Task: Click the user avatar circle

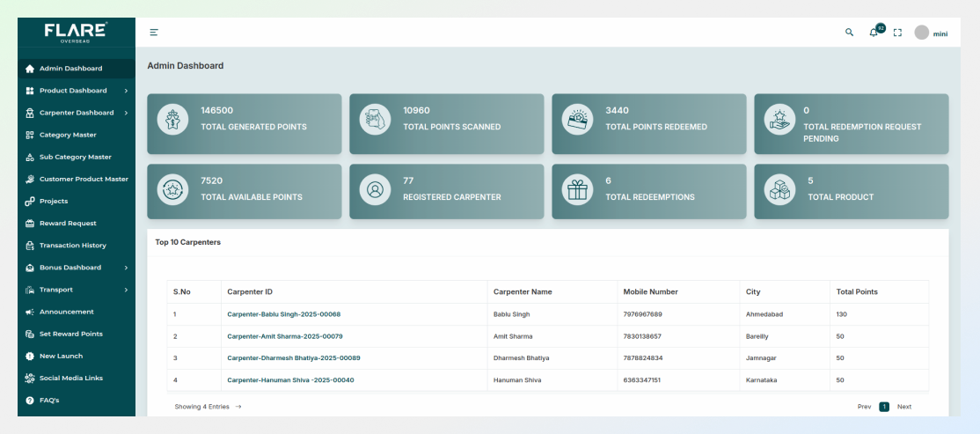Action: (922, 33)
